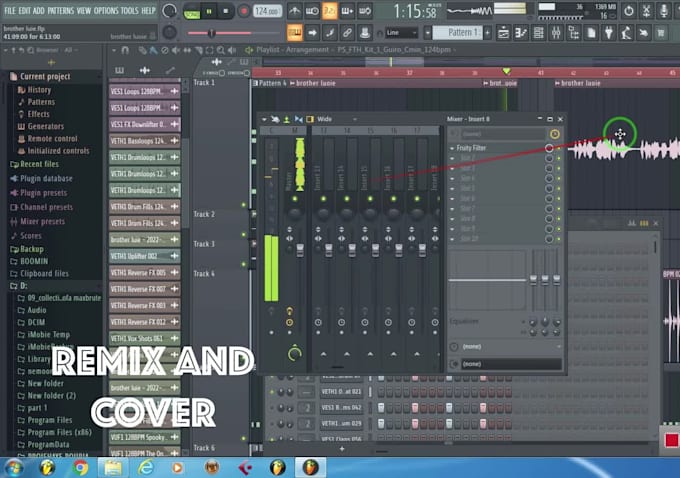Open the playlist view toolbar icon

(x=503, y=33)
